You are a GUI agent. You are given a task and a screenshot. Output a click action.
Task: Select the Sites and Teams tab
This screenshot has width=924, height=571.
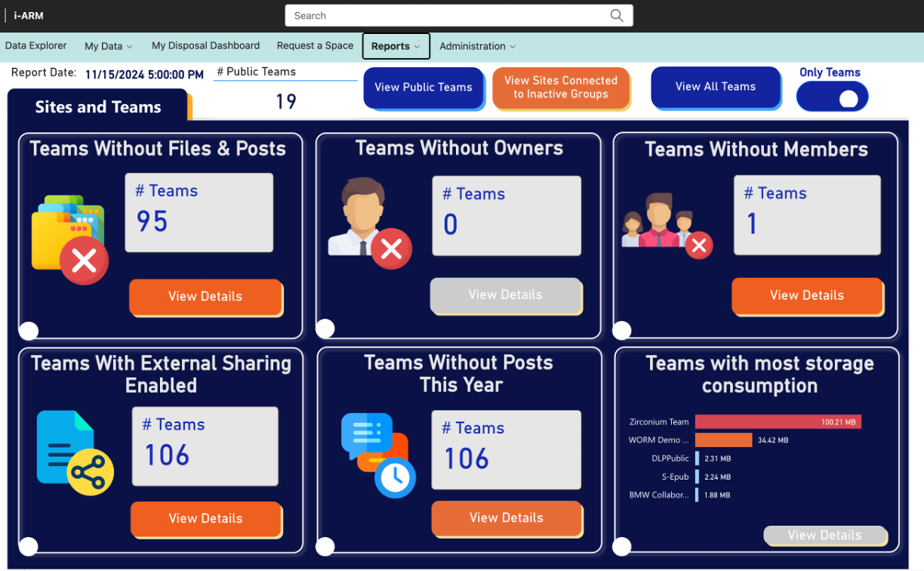pyautogui.click(x=98, y=106)
